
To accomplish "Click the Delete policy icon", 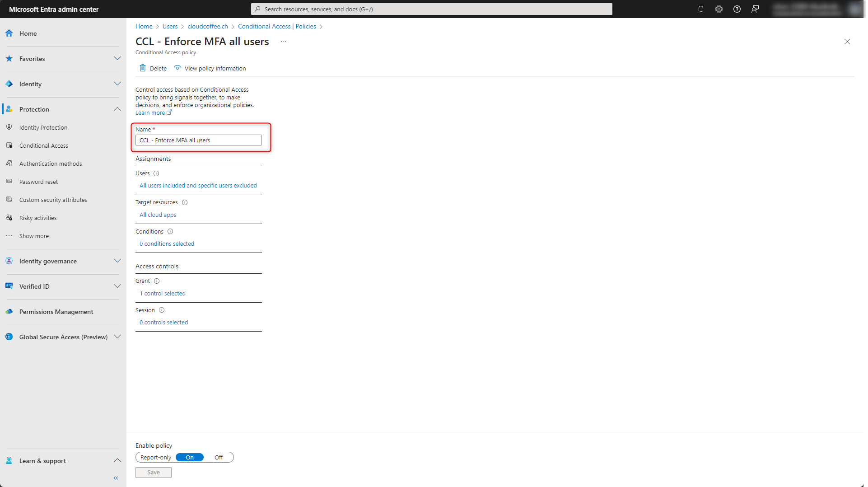I will (153, 68).
